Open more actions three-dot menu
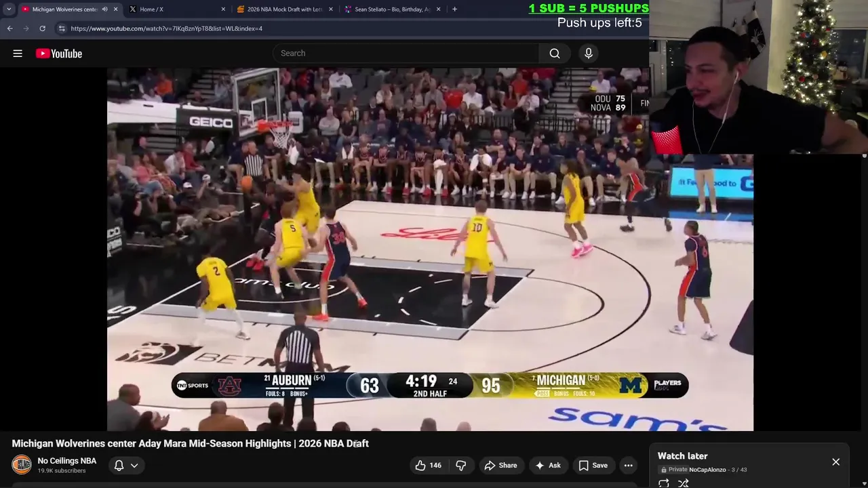The image size is (868, 488). click(x=629, y=465)
